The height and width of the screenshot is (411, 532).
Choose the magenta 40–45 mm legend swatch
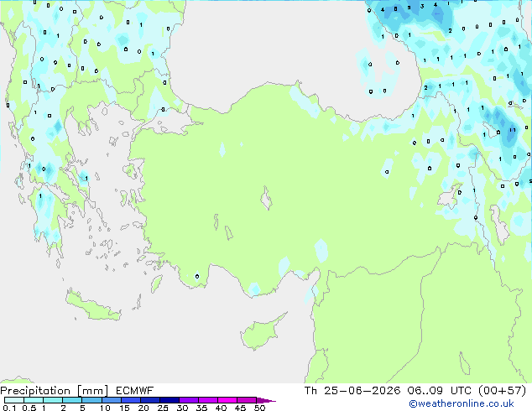click(x=227, y=400)
